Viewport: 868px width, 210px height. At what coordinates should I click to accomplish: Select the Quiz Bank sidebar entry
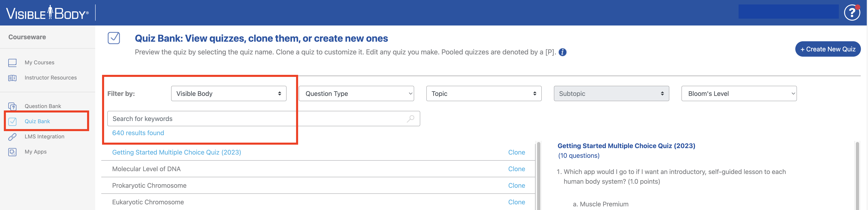(x=37, y=121)
